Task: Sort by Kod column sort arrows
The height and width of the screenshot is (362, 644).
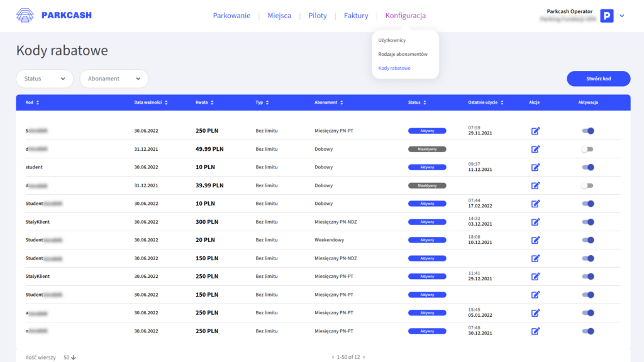Action: (x=38, y=102)
